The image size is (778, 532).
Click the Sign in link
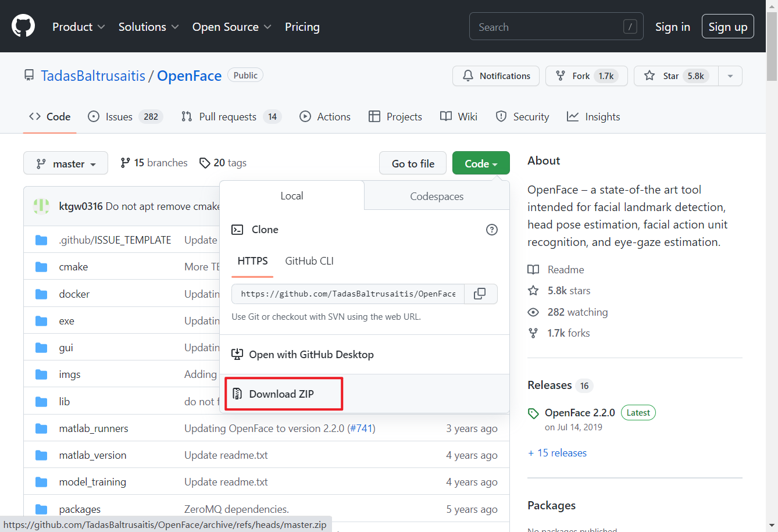point(673,27)
